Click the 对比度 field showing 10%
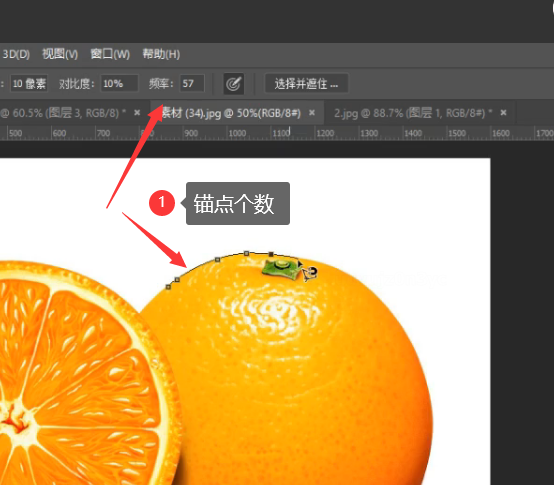The height and width of the screenshot is (485, 554). 119,84
